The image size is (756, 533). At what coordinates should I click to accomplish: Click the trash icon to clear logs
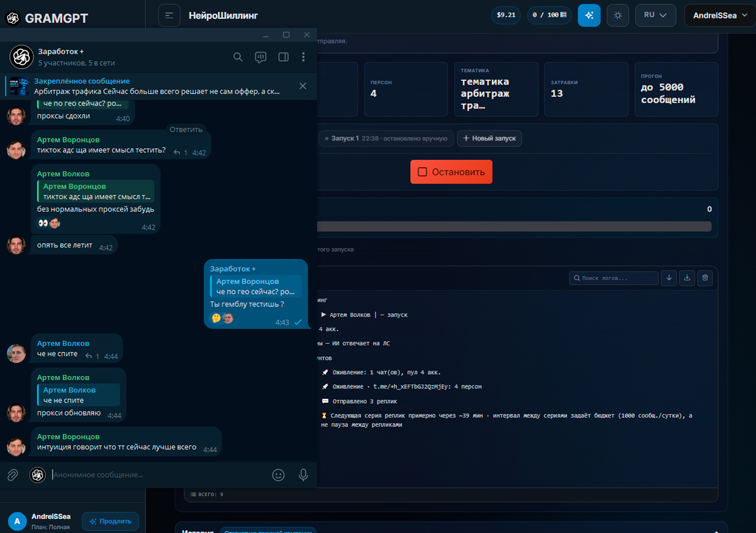[x=705, y=278]
